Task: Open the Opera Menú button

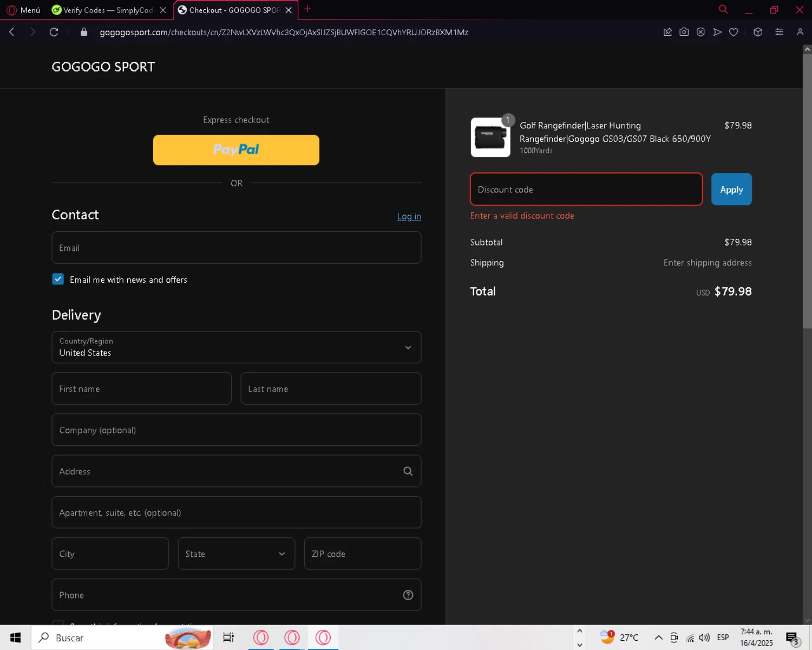Action: [23, 10]
